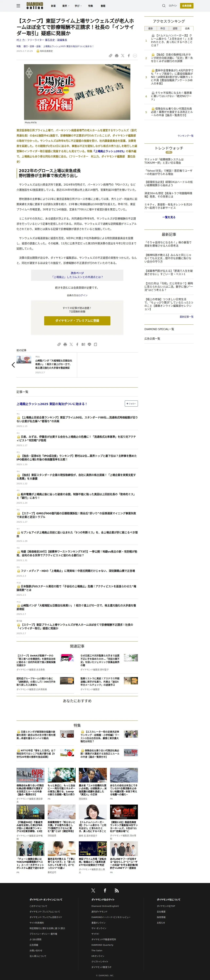Select 書籍 in top navigation
The height and width of the screenshot is (980, 210).
[103, 6]
